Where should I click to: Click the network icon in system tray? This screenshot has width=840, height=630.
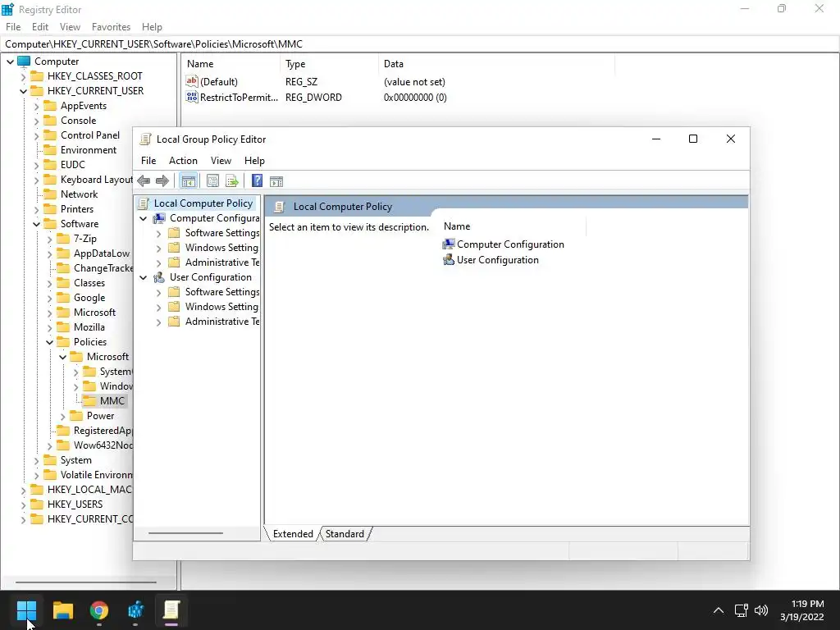click(x=741, y=610)
